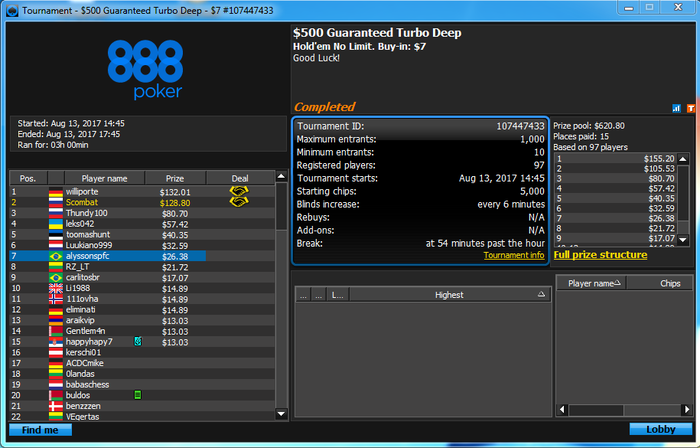Click the Norway flag next to 111ovha
This screenshot has height=448, width=700.
pyautogui.click(x=55, y=299)
